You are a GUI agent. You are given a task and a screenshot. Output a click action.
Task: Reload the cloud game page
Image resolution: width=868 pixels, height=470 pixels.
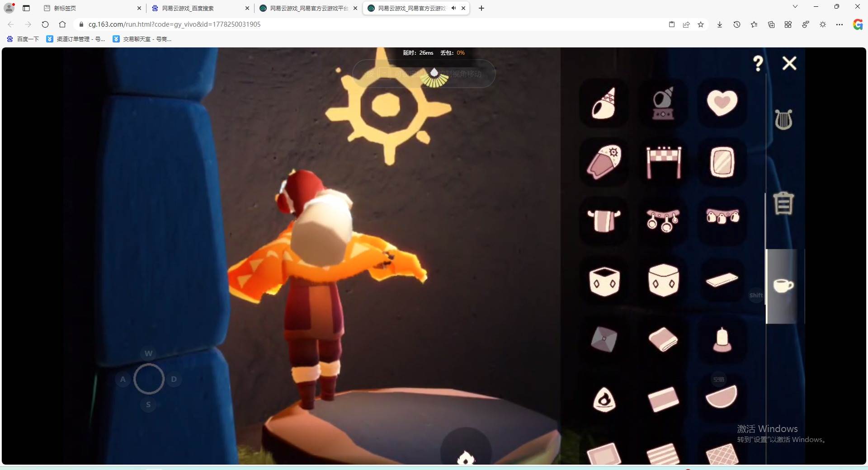click(45, 24)
